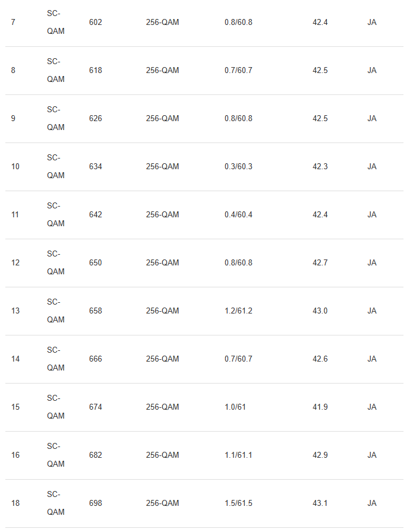The width and height of the screenshot is (413, 532).
Task: Select the JA status in row 14
Action: [372, 359]
